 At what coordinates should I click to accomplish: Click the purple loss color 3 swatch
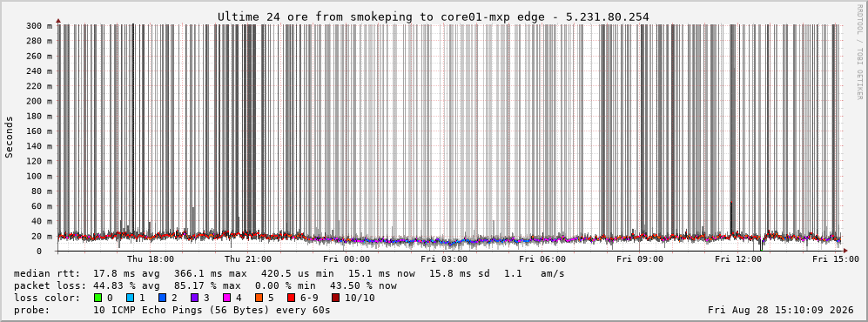pos(194,299)
